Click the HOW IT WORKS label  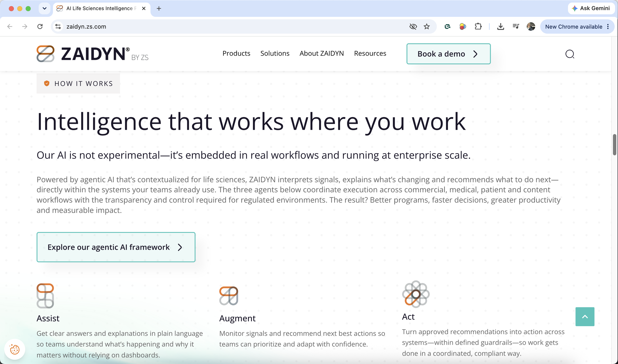pos(84,84)
